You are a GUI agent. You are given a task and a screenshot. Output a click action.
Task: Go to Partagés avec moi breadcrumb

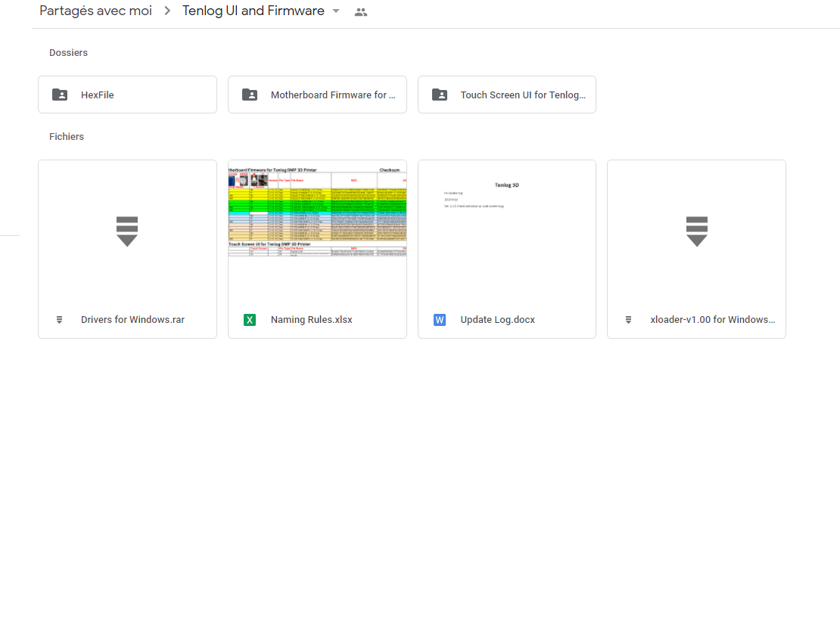click(96, 11)
